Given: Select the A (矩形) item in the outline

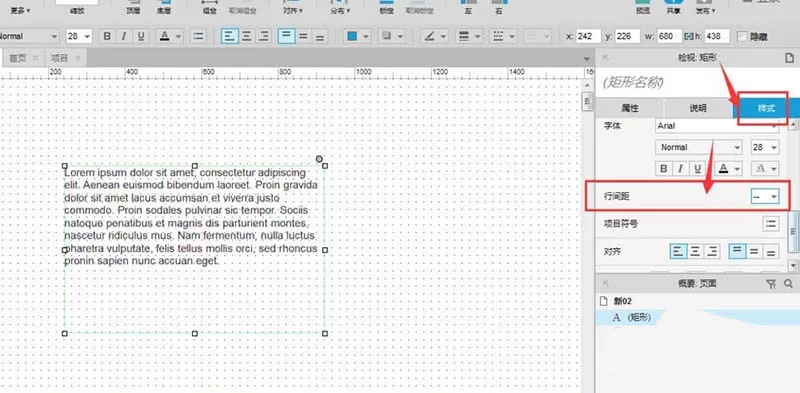Looking at the screenshot, I should click(x=697, y=317).
